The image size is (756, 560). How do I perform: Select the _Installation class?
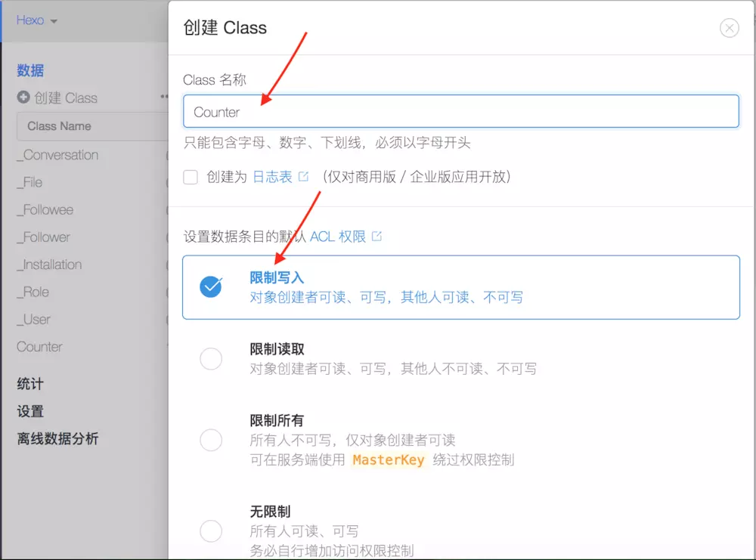(x=49, y=265)
